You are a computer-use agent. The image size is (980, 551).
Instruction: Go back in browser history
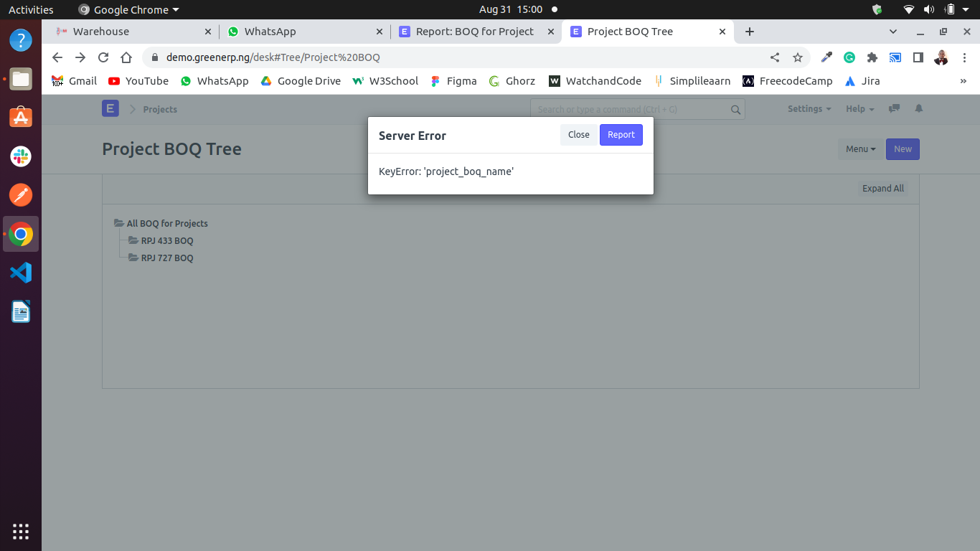(57, 57)
